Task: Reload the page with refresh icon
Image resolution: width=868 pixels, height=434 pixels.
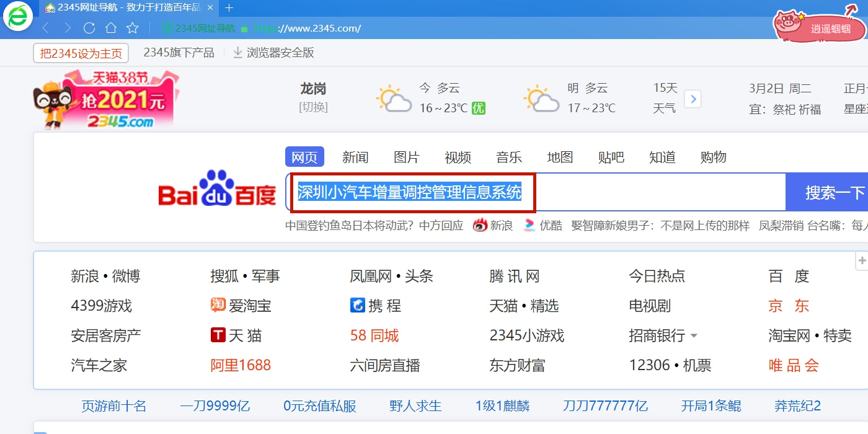Action: (89, 28)
